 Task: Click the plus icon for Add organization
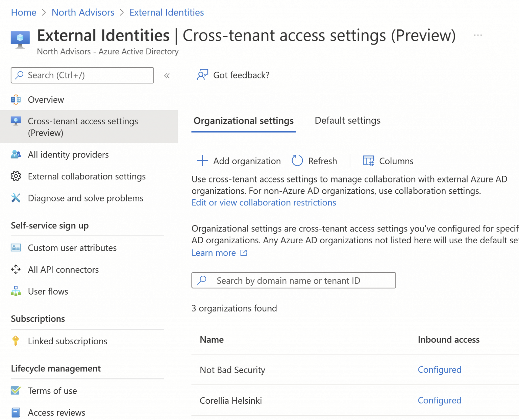202,160
